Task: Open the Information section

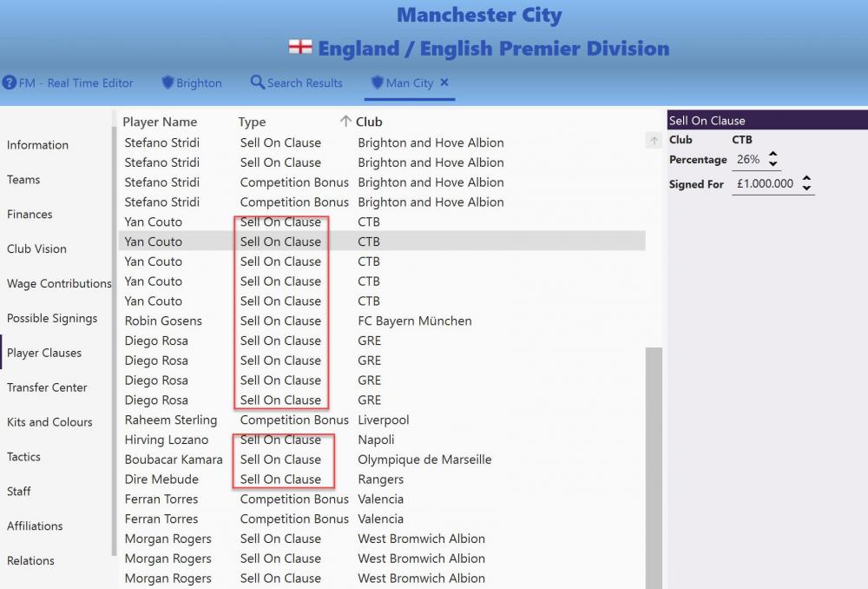Action: click(x=37, y=144)
